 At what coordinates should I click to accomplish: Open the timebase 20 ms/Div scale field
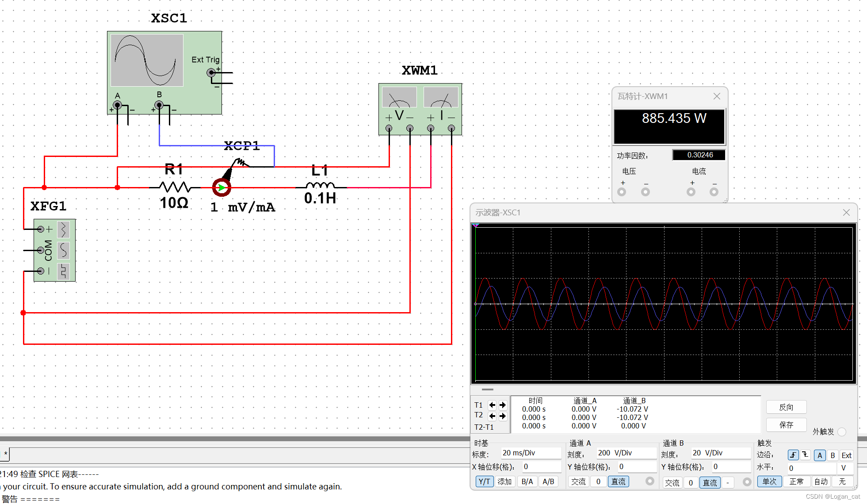531,453
